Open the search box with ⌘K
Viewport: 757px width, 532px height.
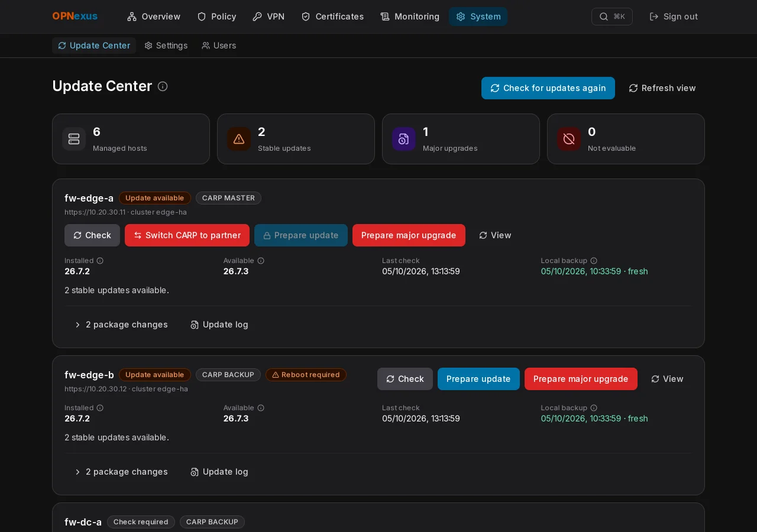pyautogui.click(x=612, y=17)
